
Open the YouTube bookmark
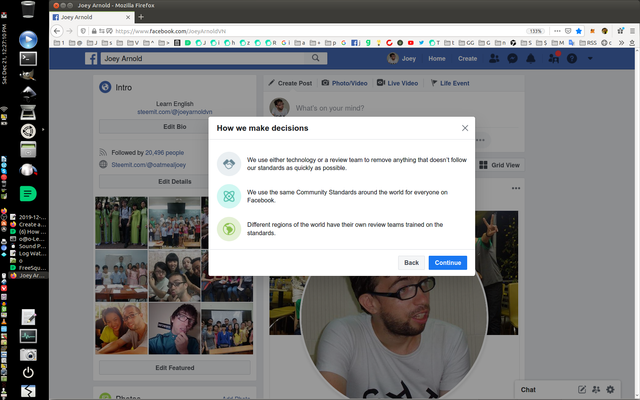411,42
